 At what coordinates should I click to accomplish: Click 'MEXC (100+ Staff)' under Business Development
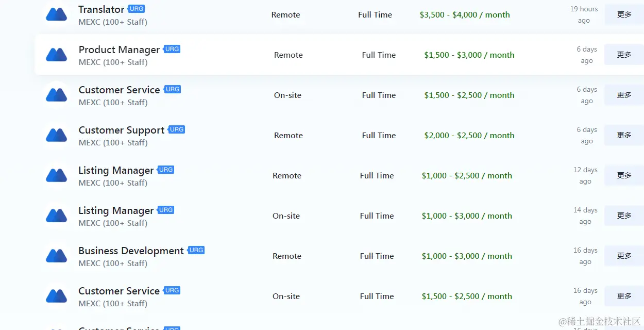113,263
